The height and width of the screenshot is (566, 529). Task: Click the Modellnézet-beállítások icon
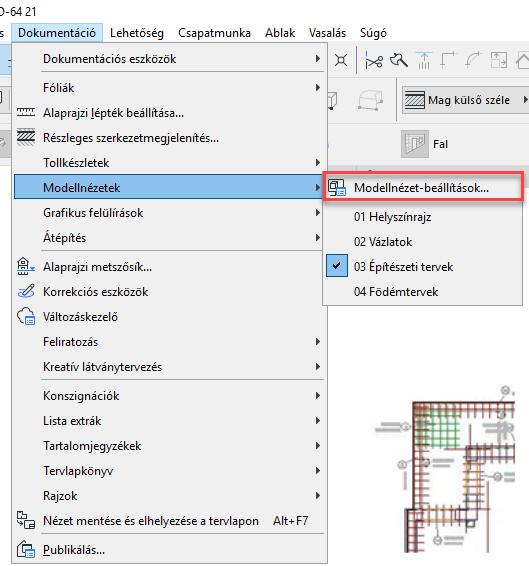337,188
